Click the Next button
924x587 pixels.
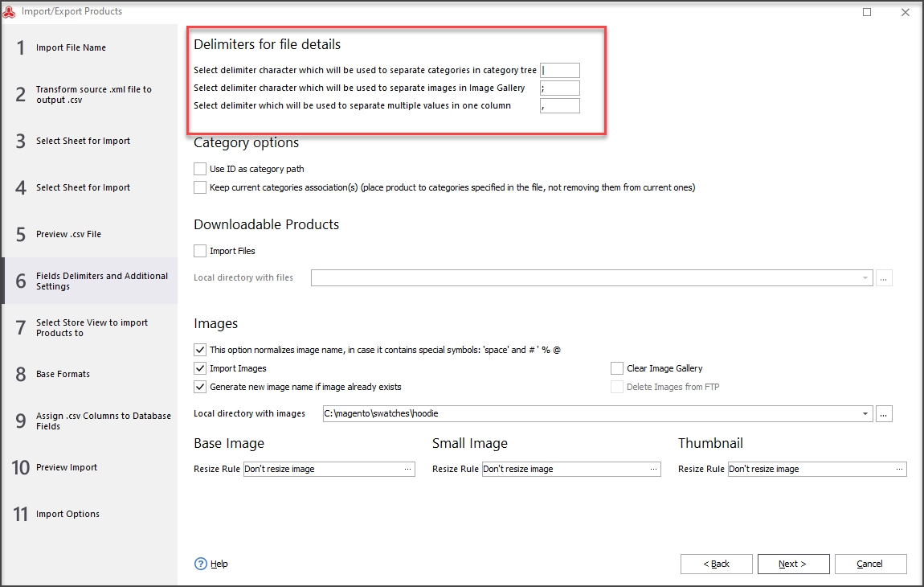tap(793, 564)
